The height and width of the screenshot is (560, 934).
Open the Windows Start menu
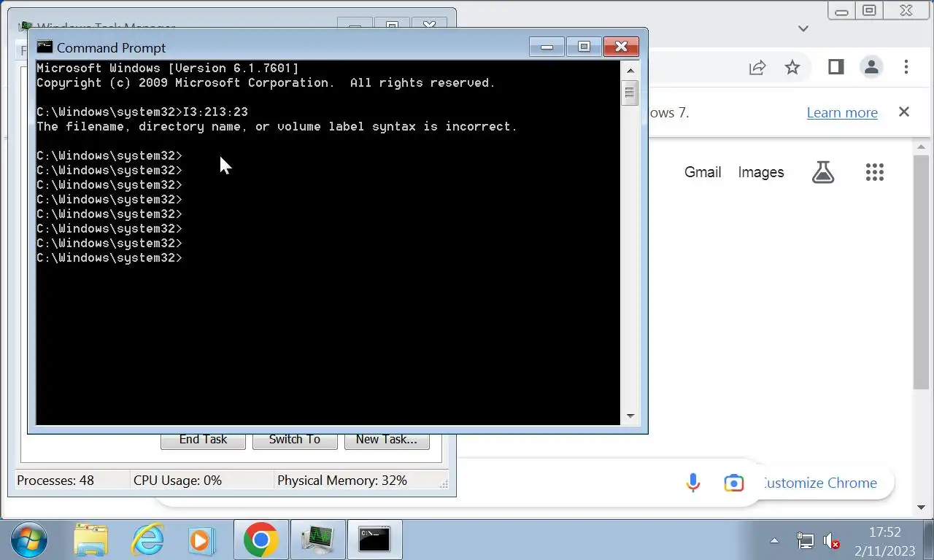(29, 540)
